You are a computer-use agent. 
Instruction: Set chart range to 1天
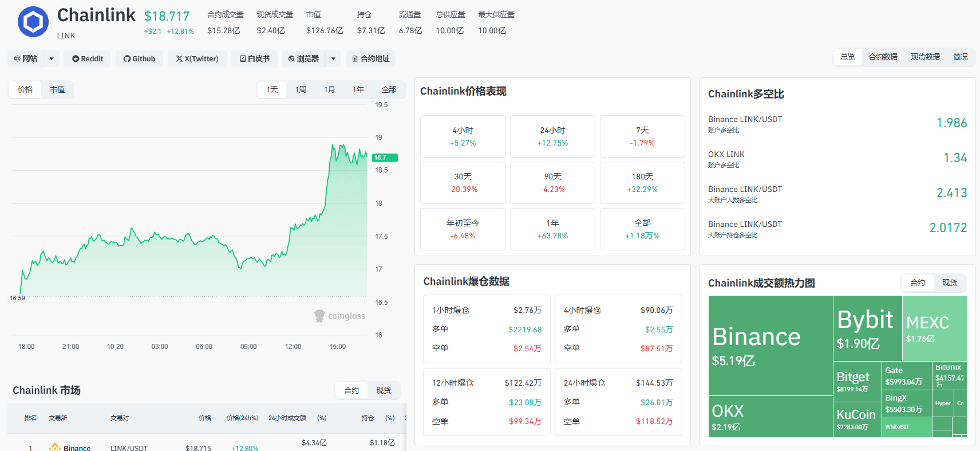click(272, 89)
